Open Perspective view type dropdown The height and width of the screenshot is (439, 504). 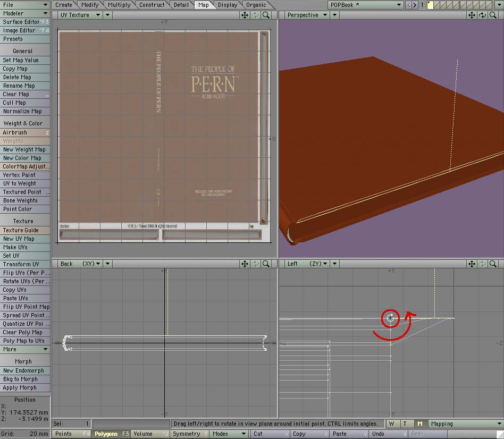[x=307, y=15]
